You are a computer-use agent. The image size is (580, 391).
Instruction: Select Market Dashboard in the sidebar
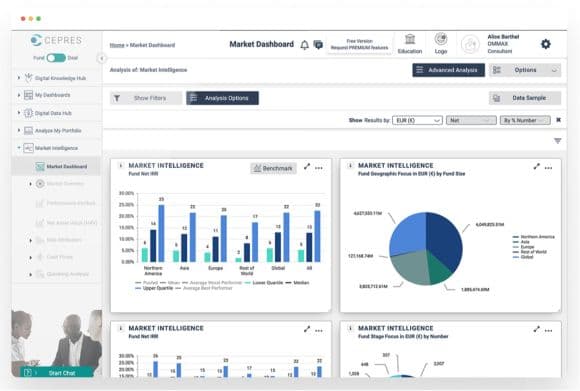click(67, 166)
